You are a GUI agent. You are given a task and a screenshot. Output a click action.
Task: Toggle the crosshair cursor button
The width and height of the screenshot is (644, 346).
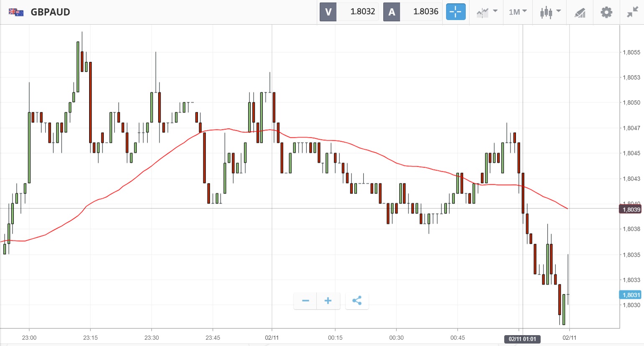455,12
